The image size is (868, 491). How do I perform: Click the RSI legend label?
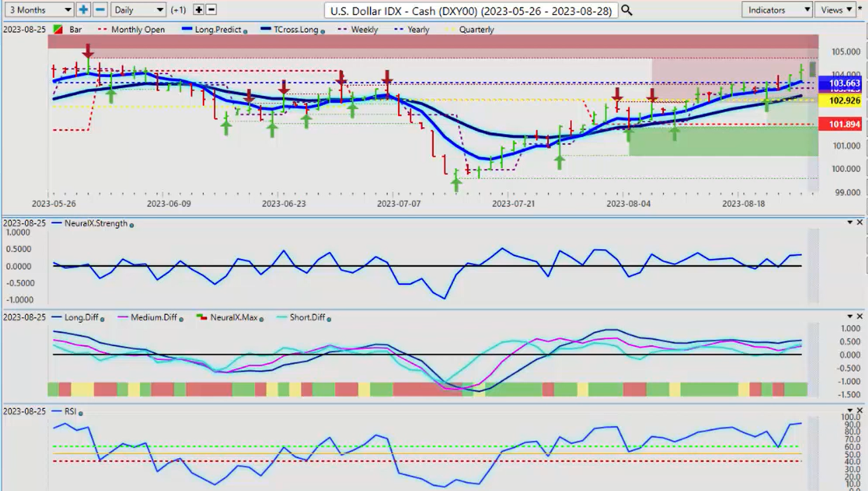71,411
